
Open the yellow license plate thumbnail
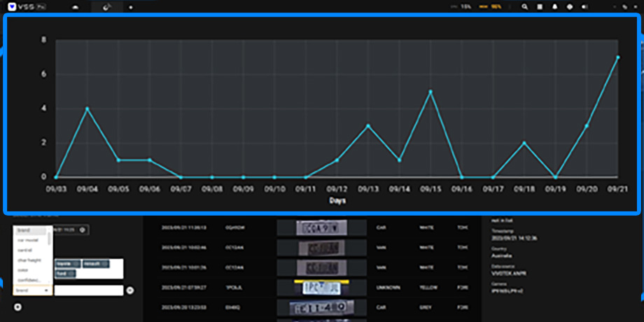coord(321,287)
